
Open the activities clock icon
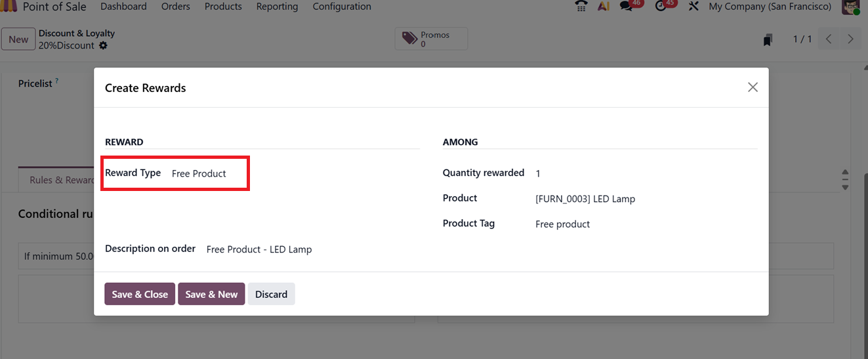661,7
